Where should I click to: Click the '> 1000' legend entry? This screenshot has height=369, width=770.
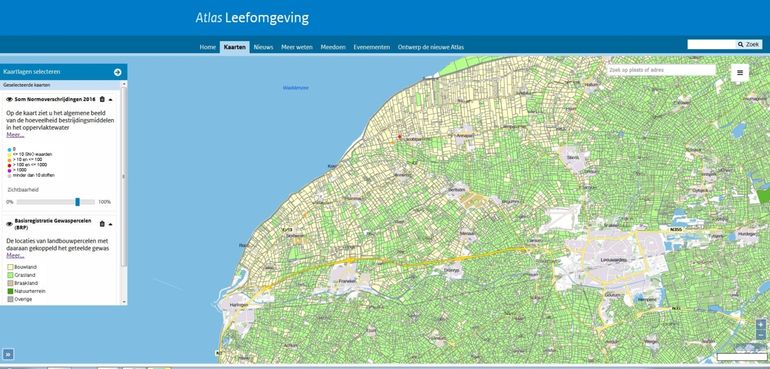tap(17, 170)
